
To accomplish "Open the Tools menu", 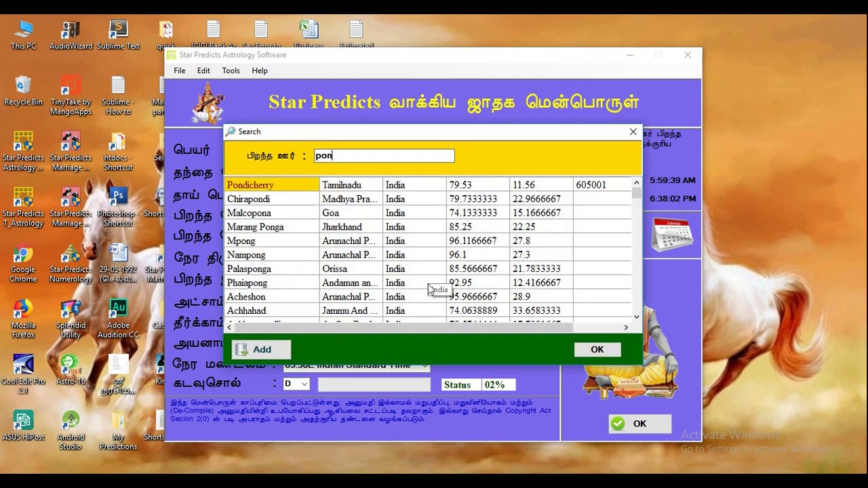I will pyautogui.click(x=231, y=70).
